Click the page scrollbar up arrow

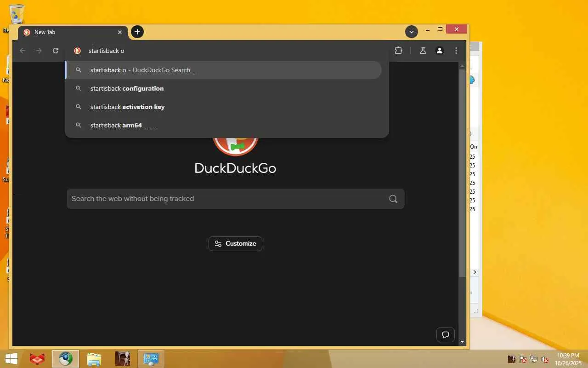tap(462, 66)
